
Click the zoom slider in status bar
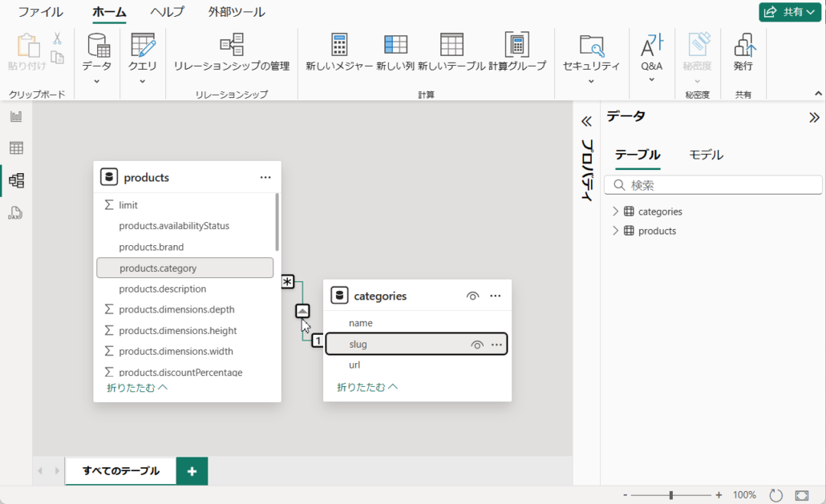click(671, 495)
